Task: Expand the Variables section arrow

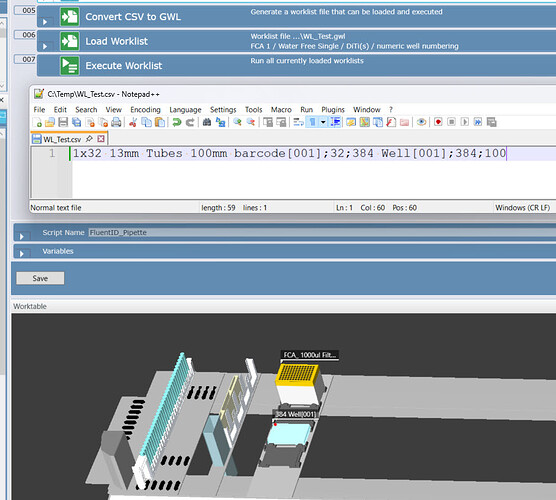Action: point(22,254)
